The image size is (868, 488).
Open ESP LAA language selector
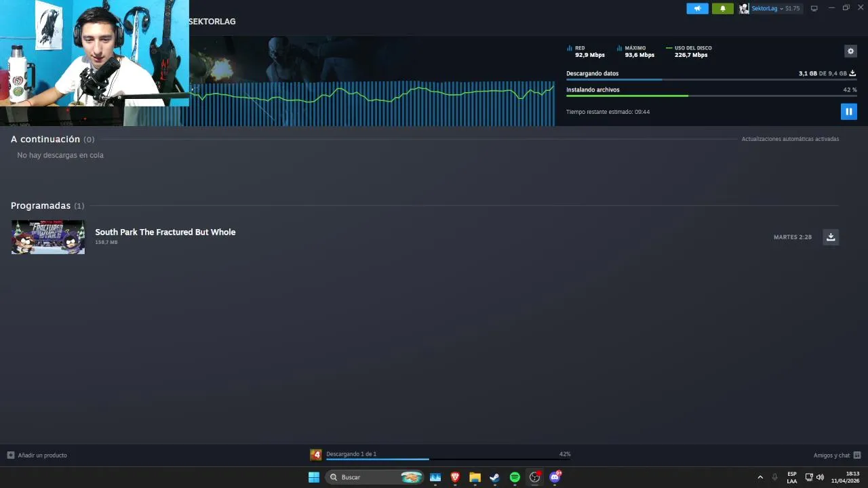click(792, 477)
